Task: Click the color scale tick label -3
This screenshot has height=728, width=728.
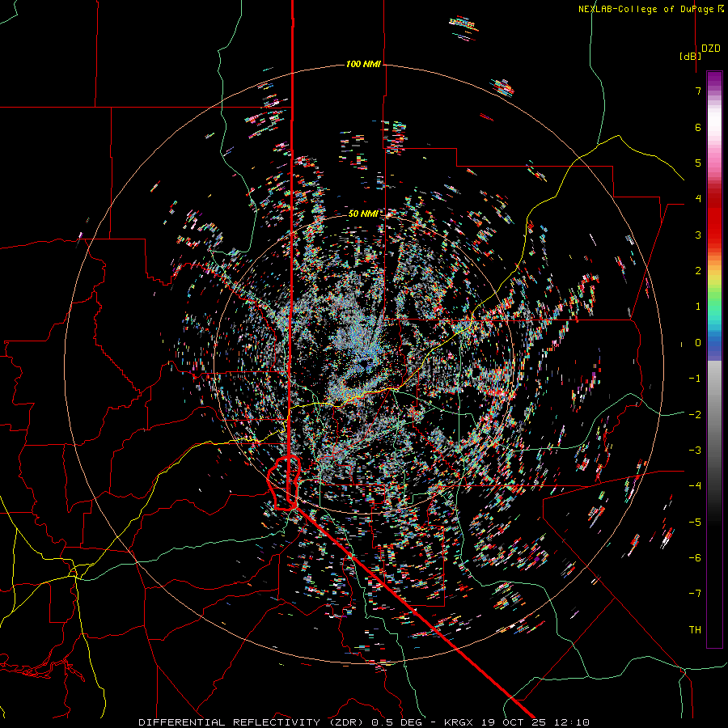Action: (x=695, y=451)
